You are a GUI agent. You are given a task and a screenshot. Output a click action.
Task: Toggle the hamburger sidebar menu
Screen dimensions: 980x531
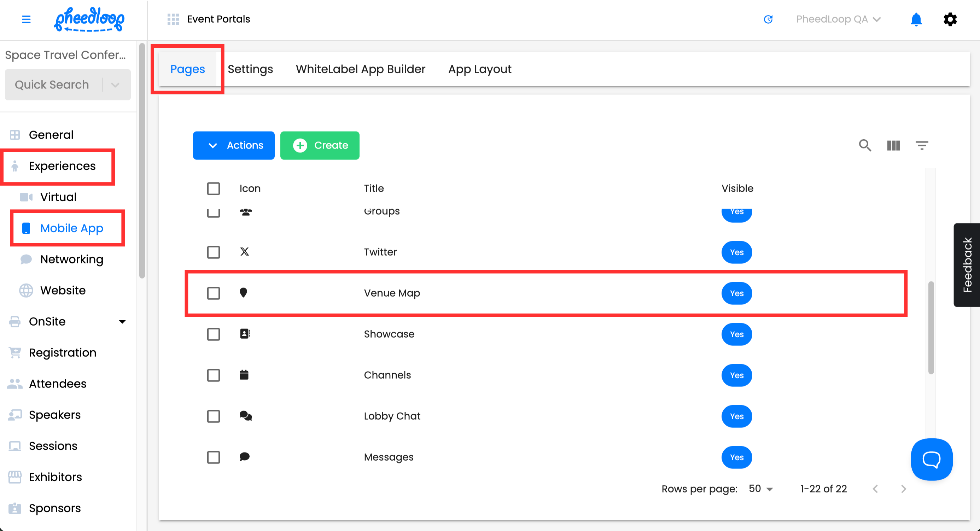[x=26, y=19]
